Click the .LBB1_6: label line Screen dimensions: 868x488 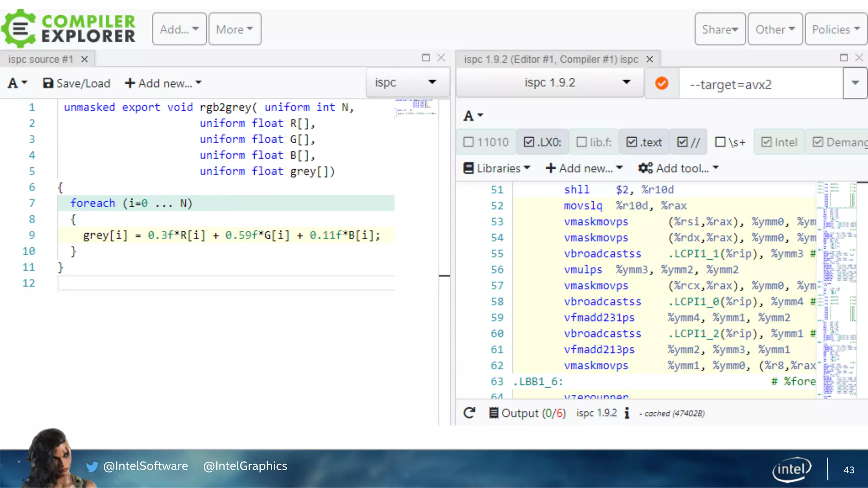538,381
